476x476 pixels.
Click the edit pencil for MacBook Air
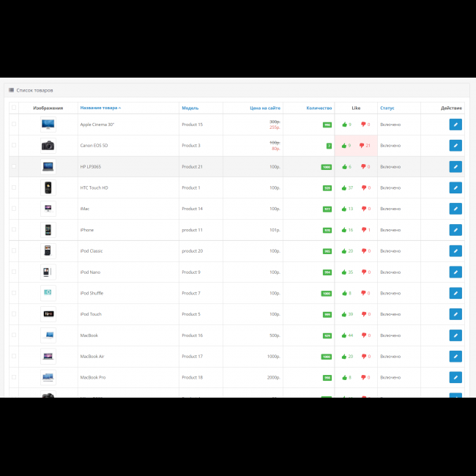click(455, 357)
